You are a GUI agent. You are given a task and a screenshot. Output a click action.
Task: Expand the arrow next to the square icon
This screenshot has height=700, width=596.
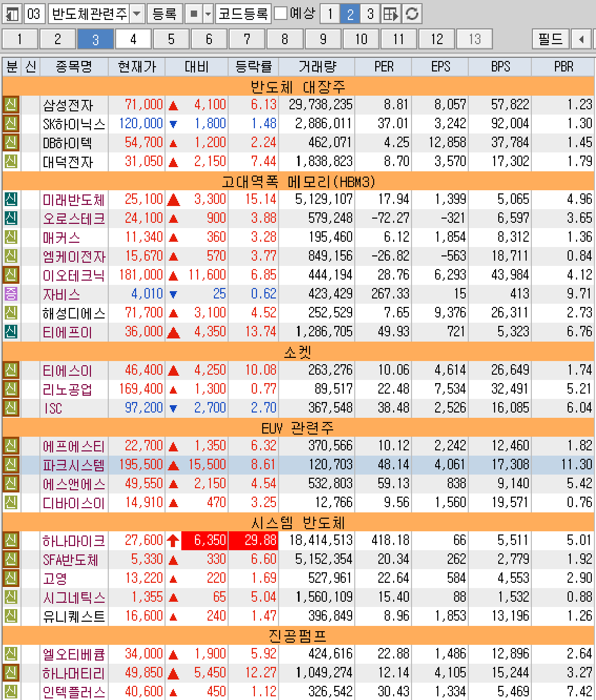[208, 14]
